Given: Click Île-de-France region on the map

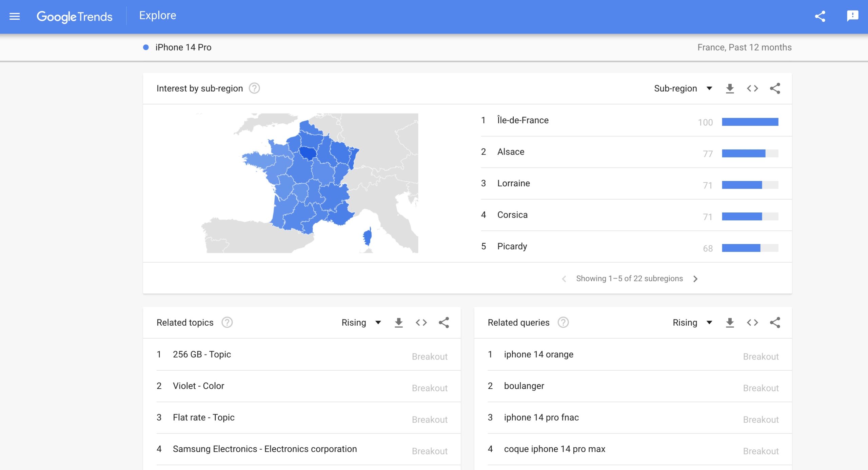Looking at the screenshot, I should (308, 154).
